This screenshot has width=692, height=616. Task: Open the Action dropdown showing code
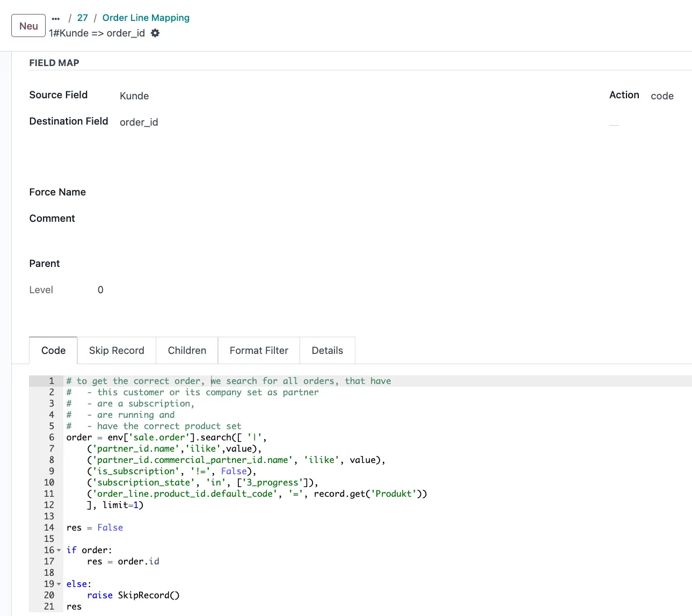pos(662,96)
